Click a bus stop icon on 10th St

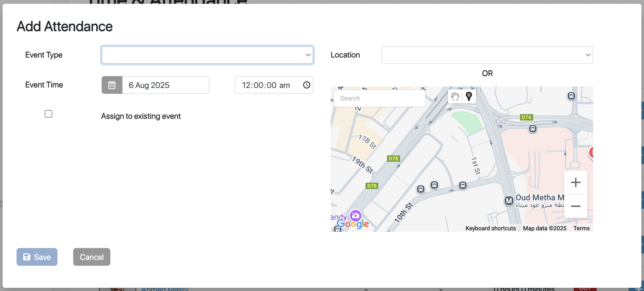pyautogui.click(x=421, y=189)
